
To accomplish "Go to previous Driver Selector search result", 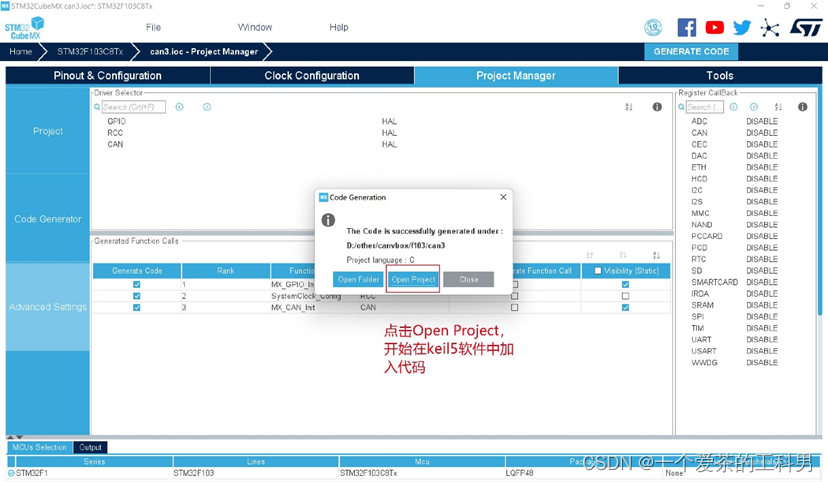I will coord(180,107).
